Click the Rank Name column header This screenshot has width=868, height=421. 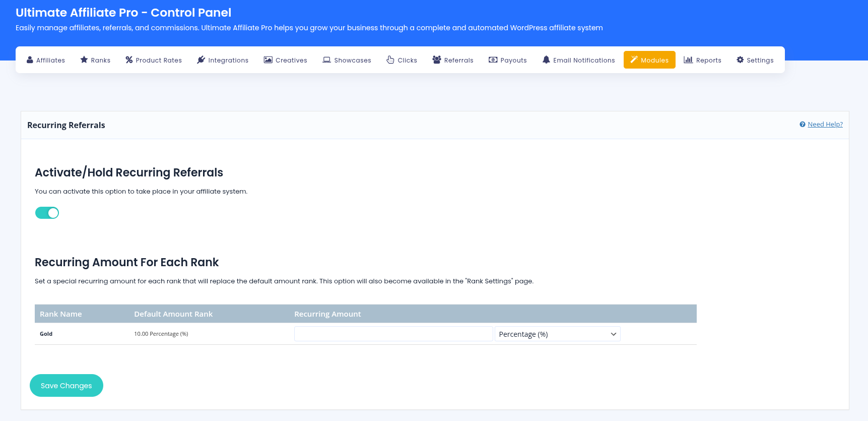point(61,314)
